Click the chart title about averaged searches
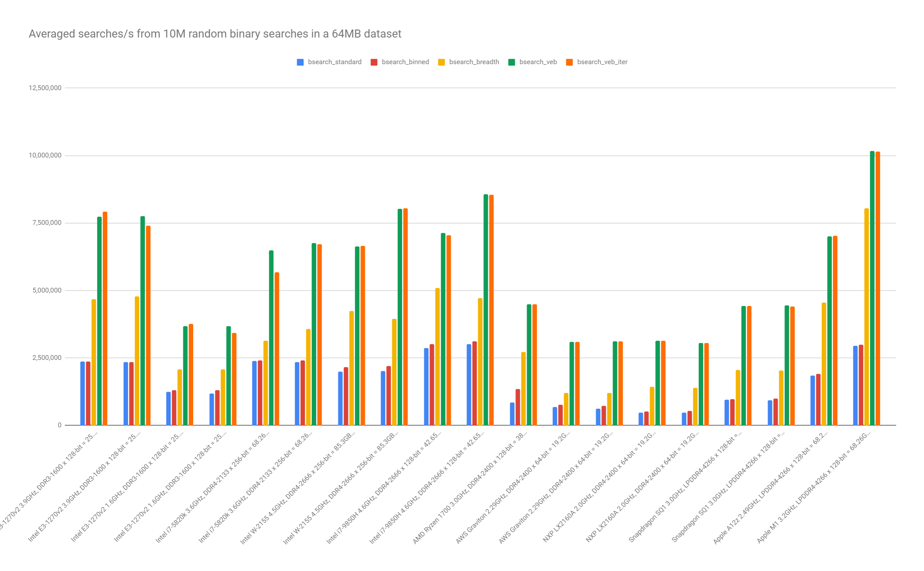The image size is (924, 571). [215, 34]
